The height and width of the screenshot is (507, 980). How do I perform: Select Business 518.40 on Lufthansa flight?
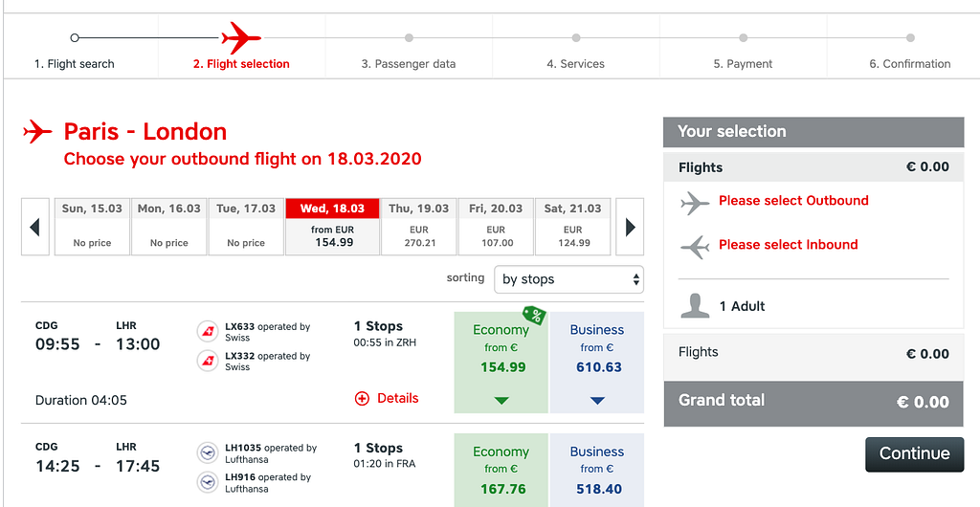click(x=596, y=471)
